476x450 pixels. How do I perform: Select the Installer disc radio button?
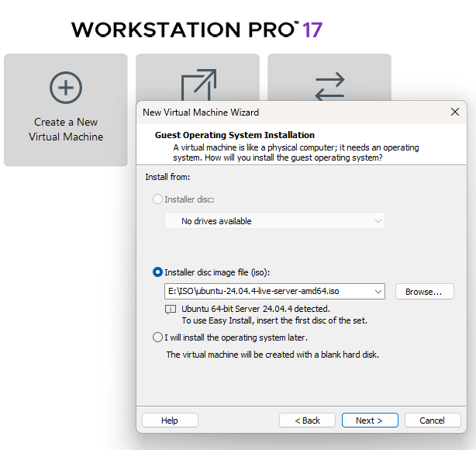157,199
